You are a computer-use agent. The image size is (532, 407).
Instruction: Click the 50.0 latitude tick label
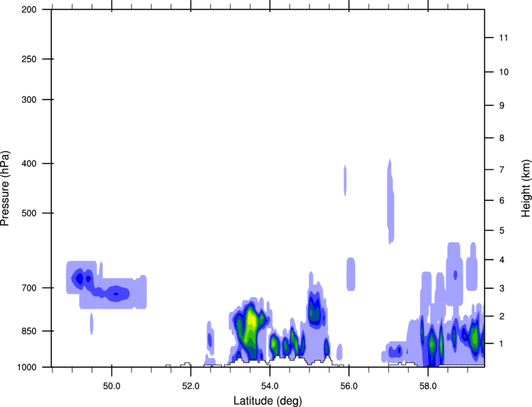click(x=111, y=386)
